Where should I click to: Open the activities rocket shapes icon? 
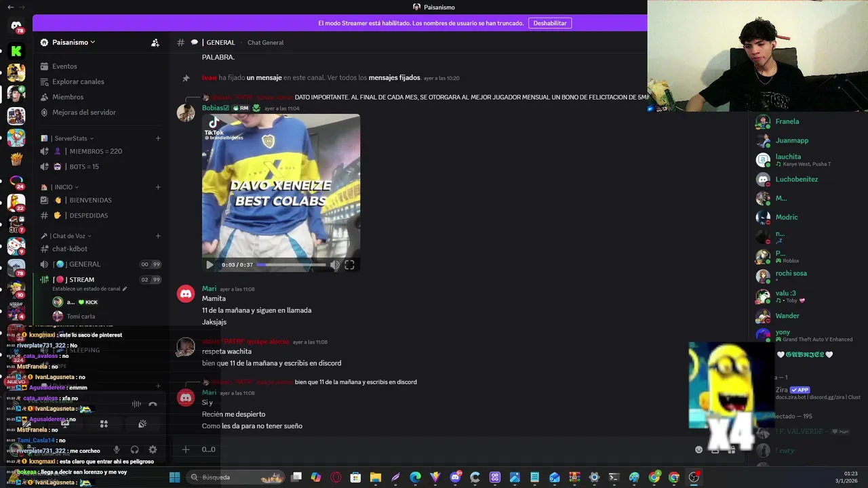click(x=104, y=424)
